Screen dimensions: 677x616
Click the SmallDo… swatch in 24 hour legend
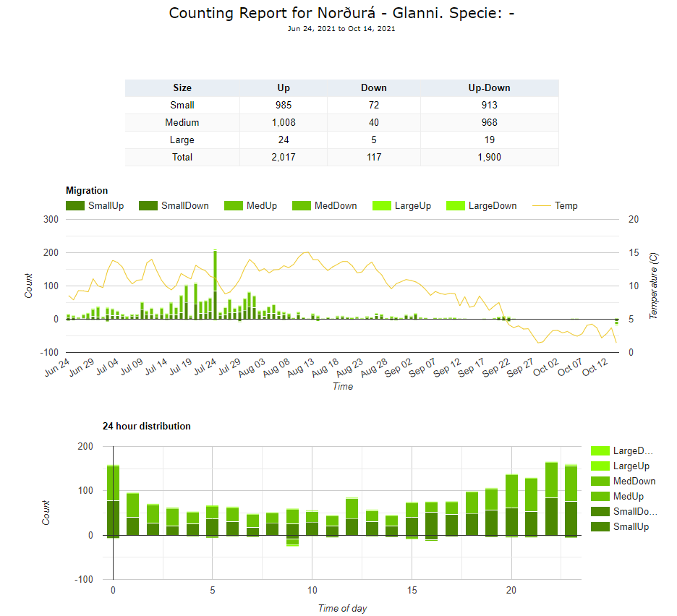pyautogui.click(x=600, y=512)
